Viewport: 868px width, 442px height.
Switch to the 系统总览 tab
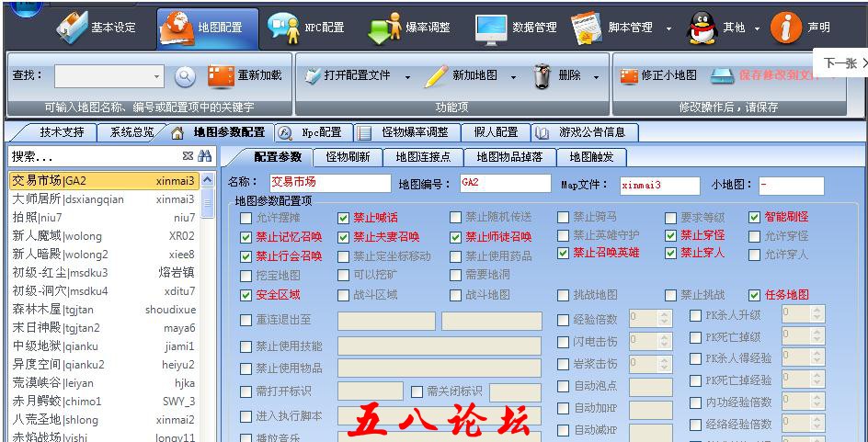pyautogui.click(x=131, y=132)
